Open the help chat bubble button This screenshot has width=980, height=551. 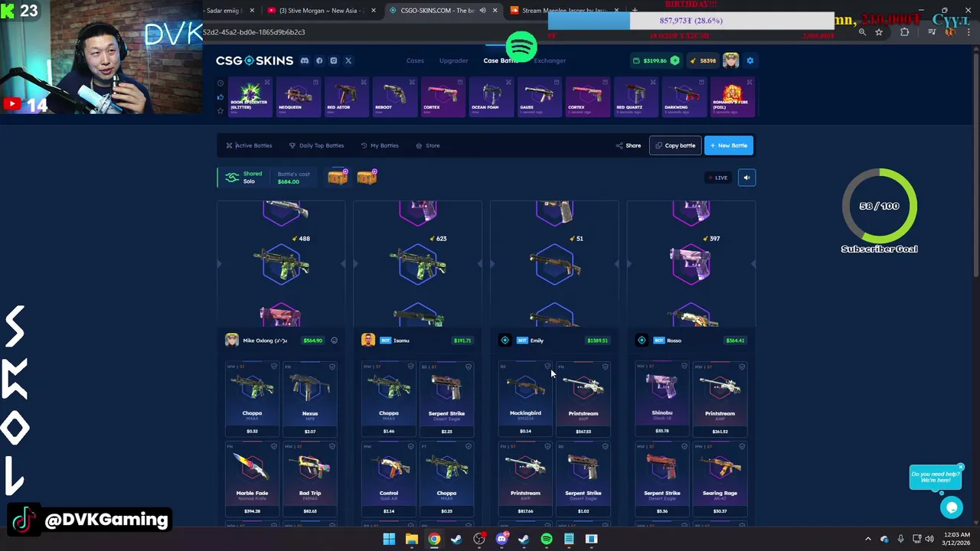(952, 507)
